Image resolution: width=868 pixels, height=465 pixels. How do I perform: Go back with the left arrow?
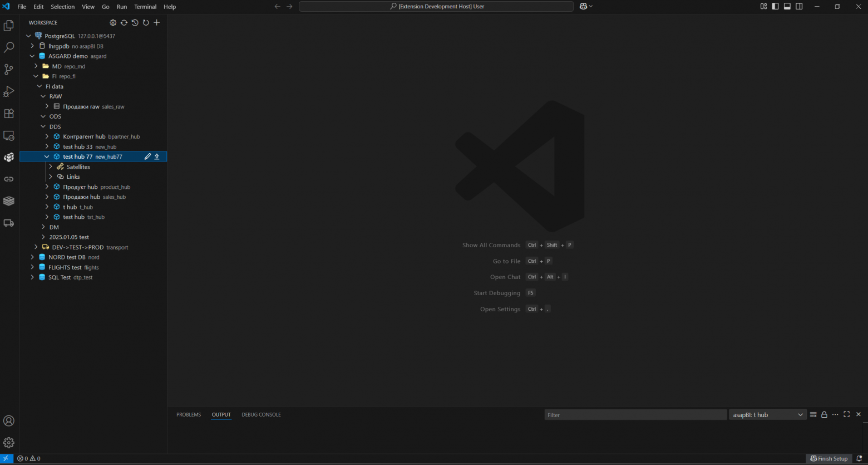[x=278, y=6]
